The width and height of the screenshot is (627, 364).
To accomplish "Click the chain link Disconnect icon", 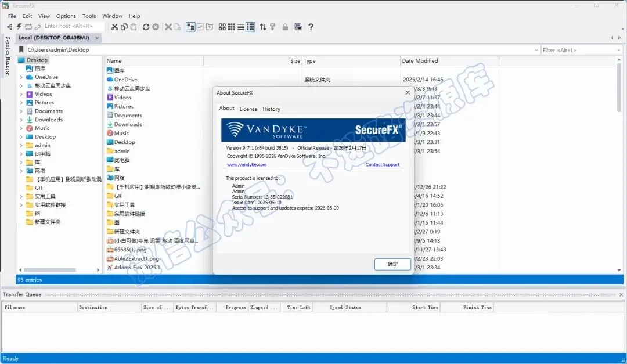I will click(x=38, y=27).
